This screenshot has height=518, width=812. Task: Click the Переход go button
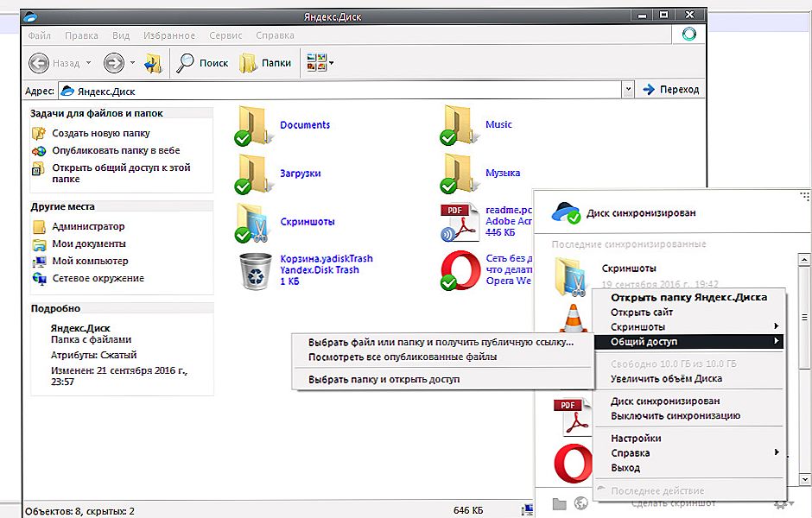pos(670,90)
